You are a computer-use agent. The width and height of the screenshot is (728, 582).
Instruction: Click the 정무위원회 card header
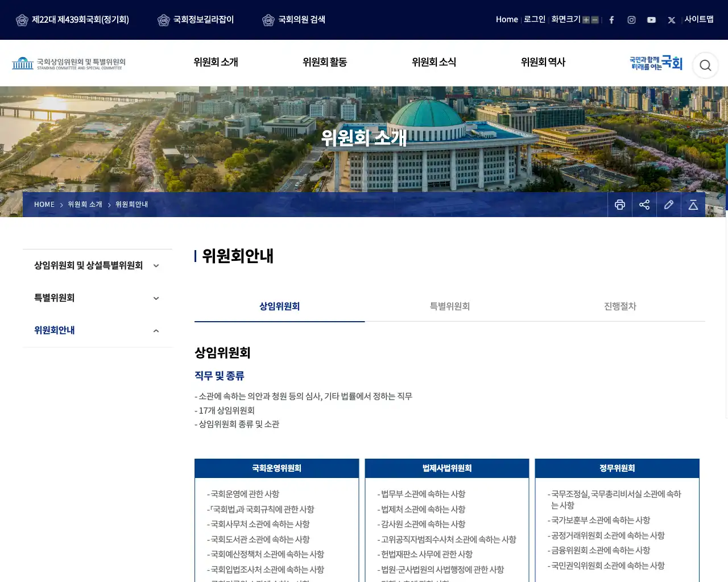617,468
